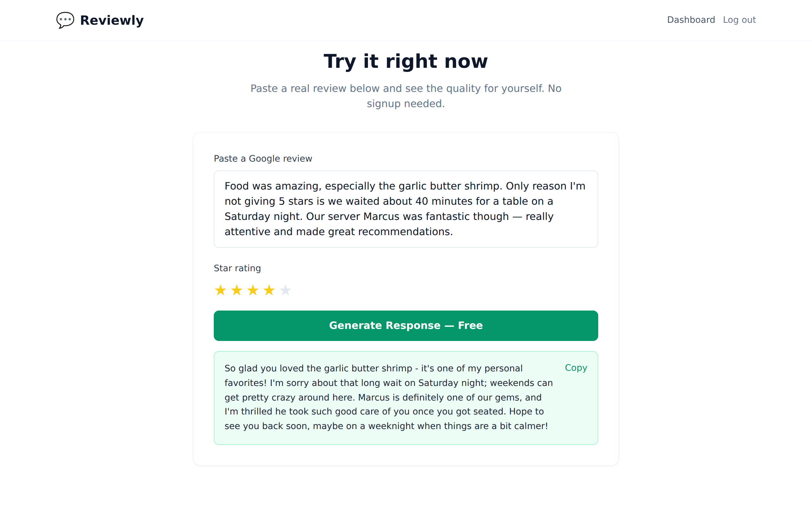Log out of Reviewly
Screen dimensions: 812x507
tap(740, 20)
